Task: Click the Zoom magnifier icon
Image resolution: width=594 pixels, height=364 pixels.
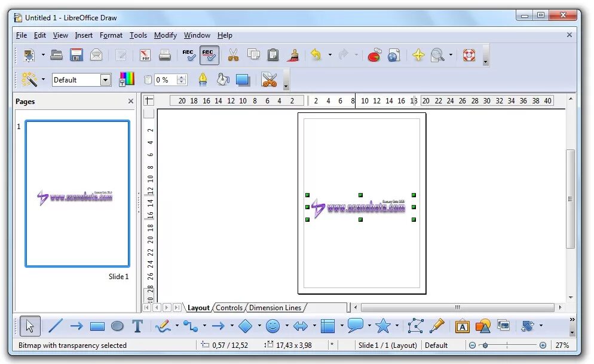Action: pos(438,56)
